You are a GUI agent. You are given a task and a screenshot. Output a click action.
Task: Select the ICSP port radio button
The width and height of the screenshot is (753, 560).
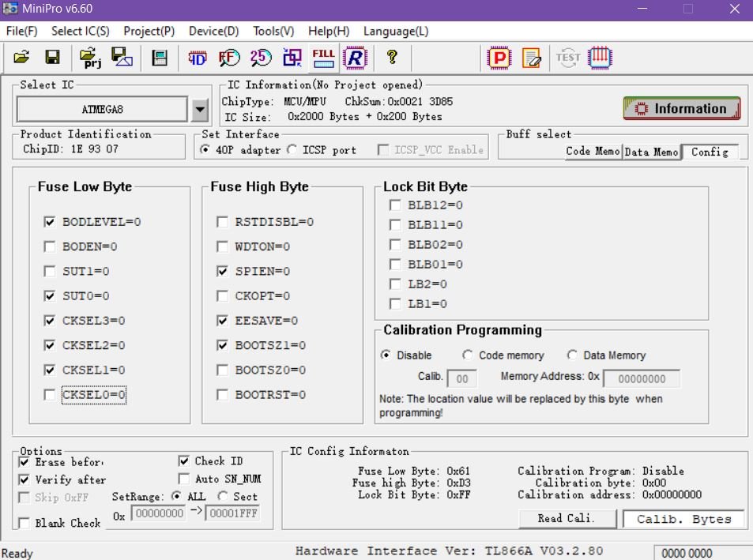click(292, 150)
